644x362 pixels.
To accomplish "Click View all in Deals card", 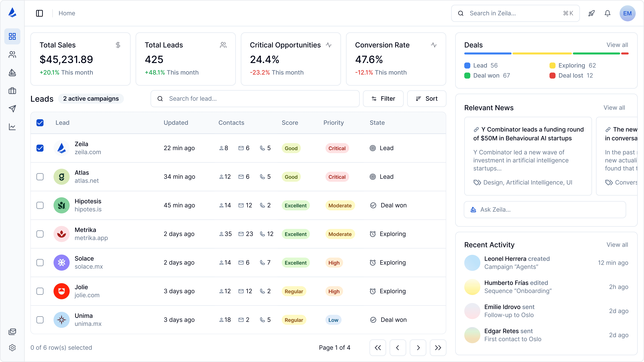I will [x=617, y=45].
